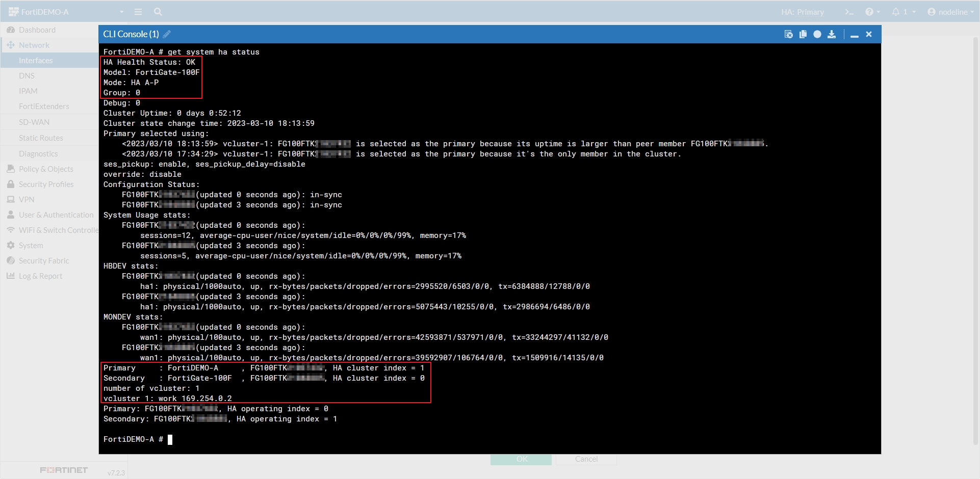Click 'MONDEV stats:' heading line
The image size is (980, 479).
click(x=133, y=317)
